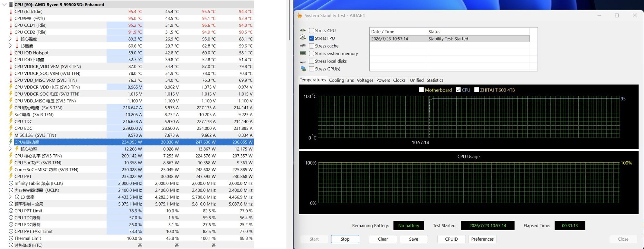The image size is (644, 249).
Task: Select the clock icon beside Thermal Limit
Action: 11,238
